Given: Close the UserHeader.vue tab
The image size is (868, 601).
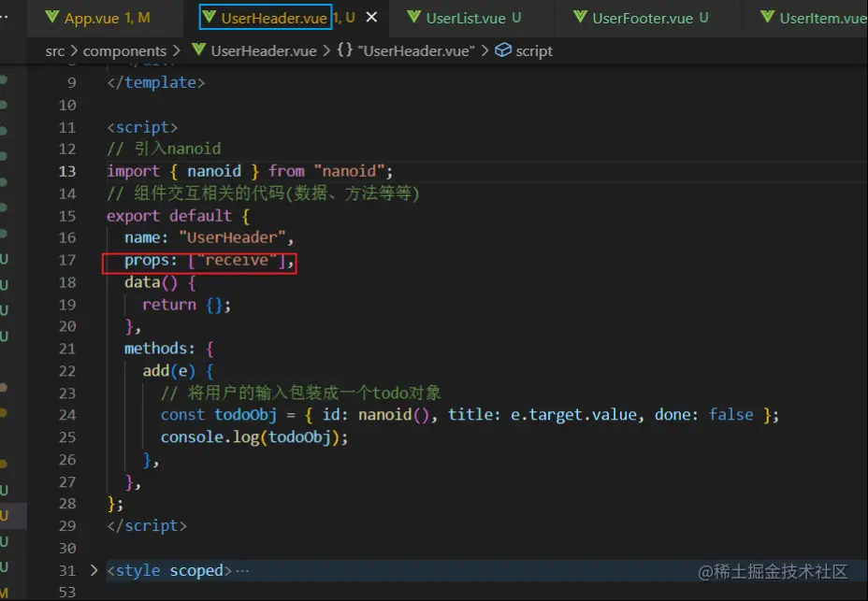Looking at the screenshot, I should point(371,17).
